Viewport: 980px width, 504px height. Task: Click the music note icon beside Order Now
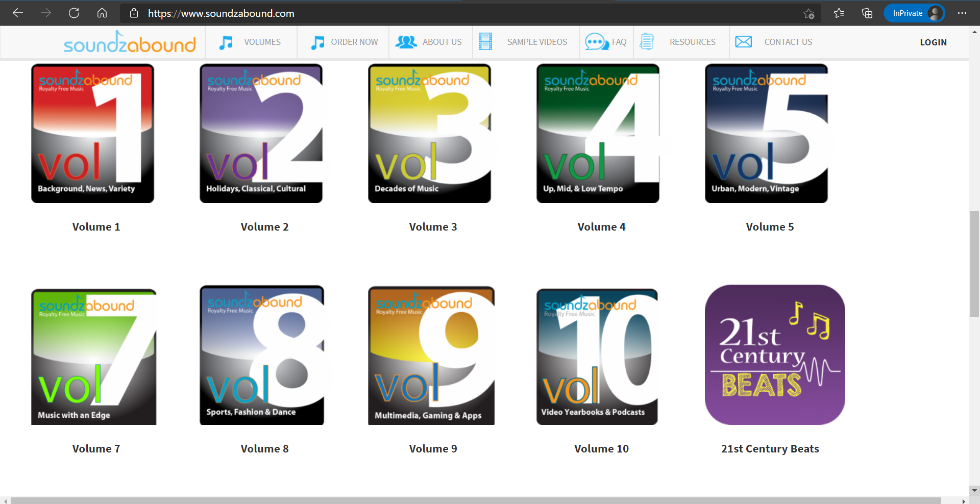point(318,42)
